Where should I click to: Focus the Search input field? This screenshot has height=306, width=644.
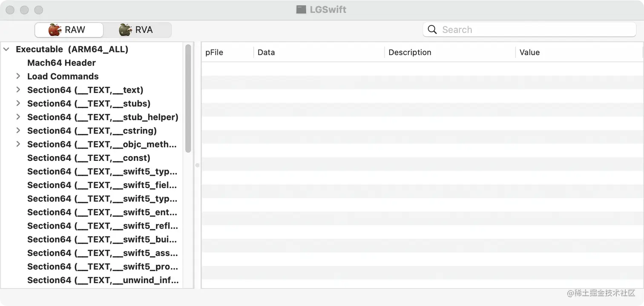529,30
